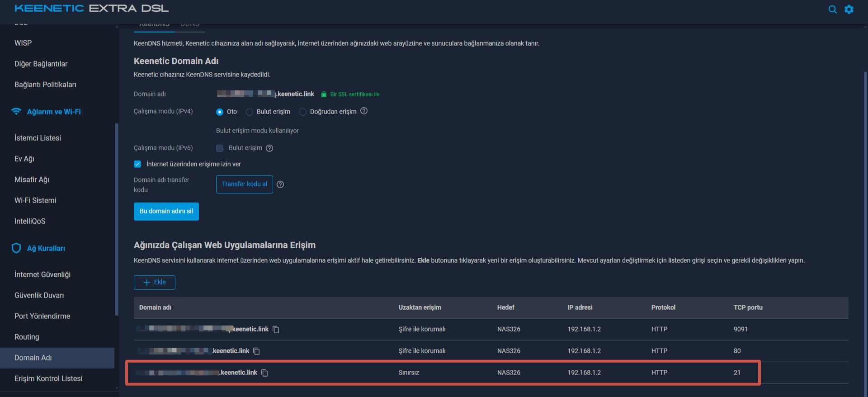
Task: Go to Ev Ağı page
Action: pos(24,159)
